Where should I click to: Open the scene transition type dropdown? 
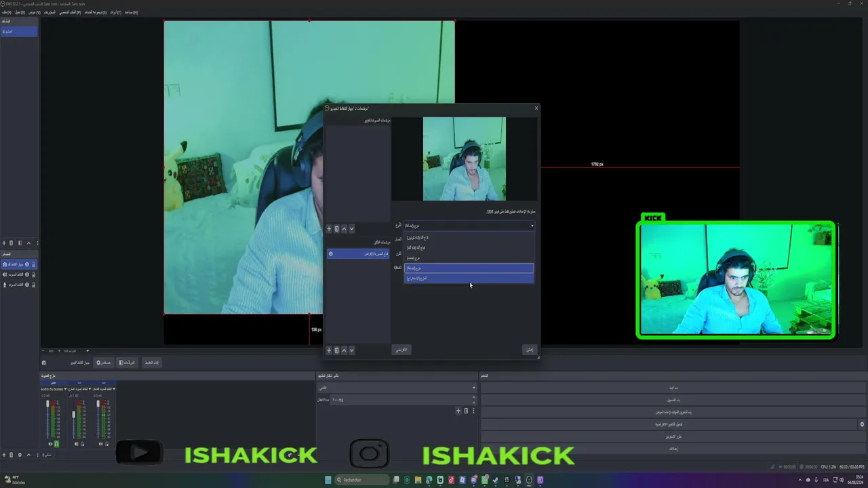tap(397, 388)
